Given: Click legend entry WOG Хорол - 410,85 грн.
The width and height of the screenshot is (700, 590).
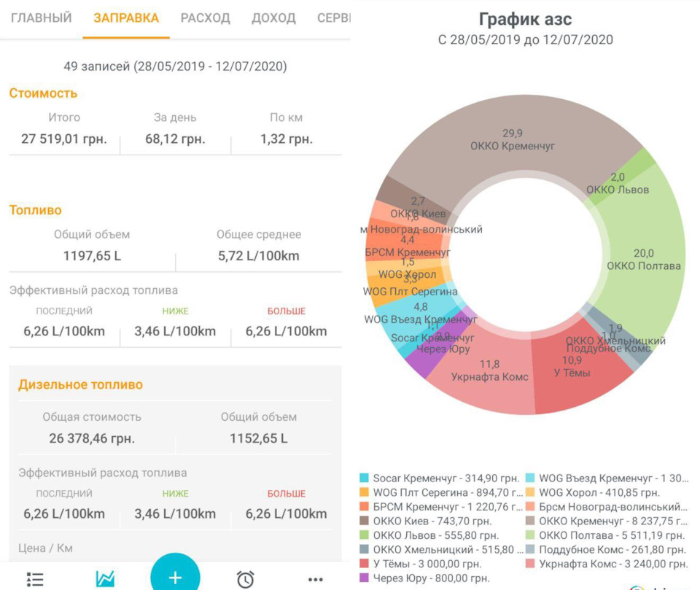Looking at the screenshot, I should pos(599,492).
